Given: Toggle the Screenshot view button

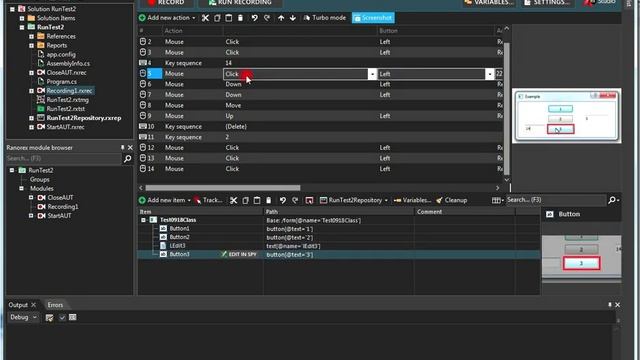Looking at the screenshot, I should click(373, 18).
